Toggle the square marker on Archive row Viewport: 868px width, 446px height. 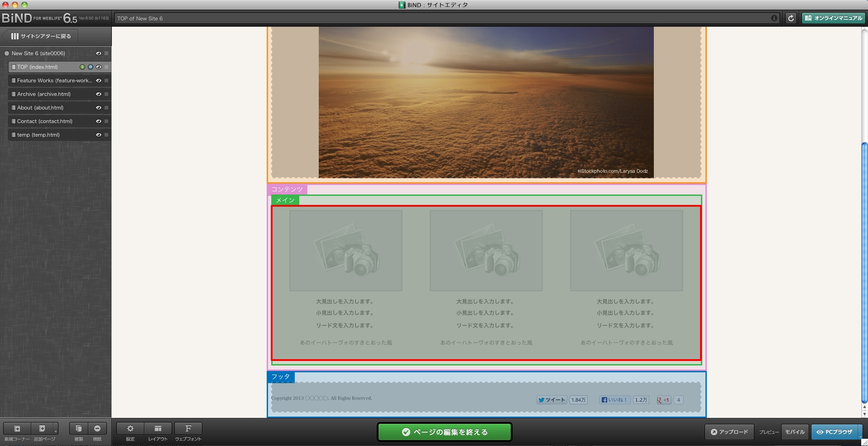[106, 94]
